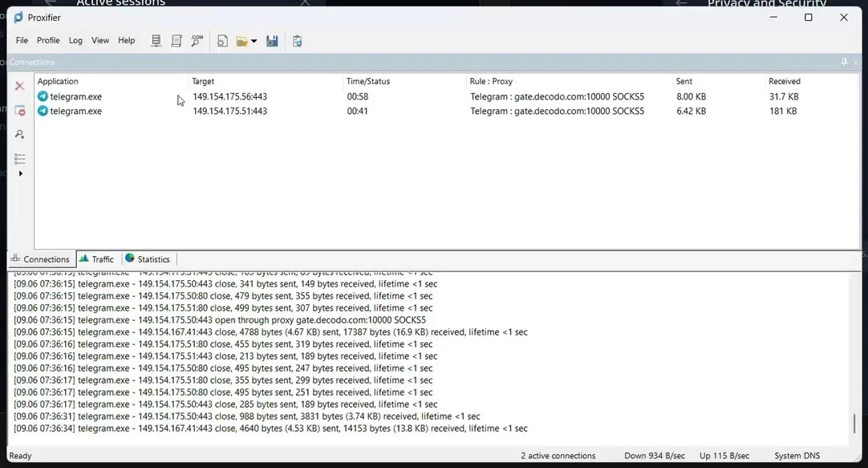Viewport: 868px width, 468px height.
Task: Click the Telegram icon in the 00:58 row
Action: [43, 96]
